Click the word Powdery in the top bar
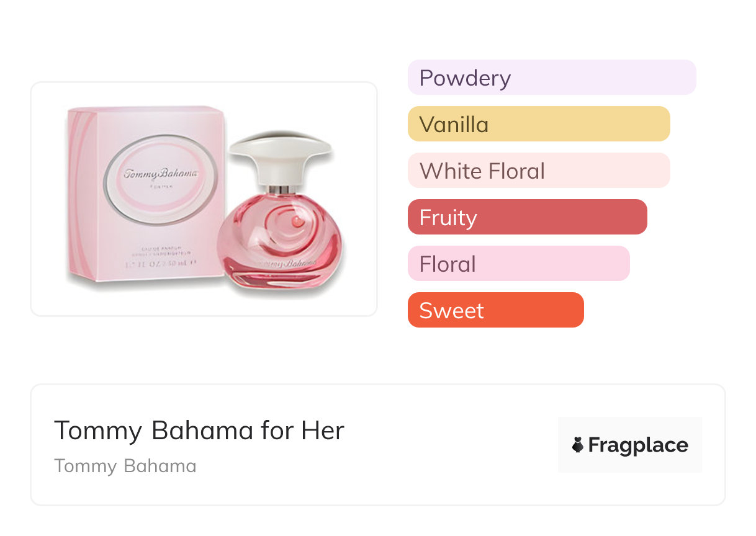 click(465, 78)
